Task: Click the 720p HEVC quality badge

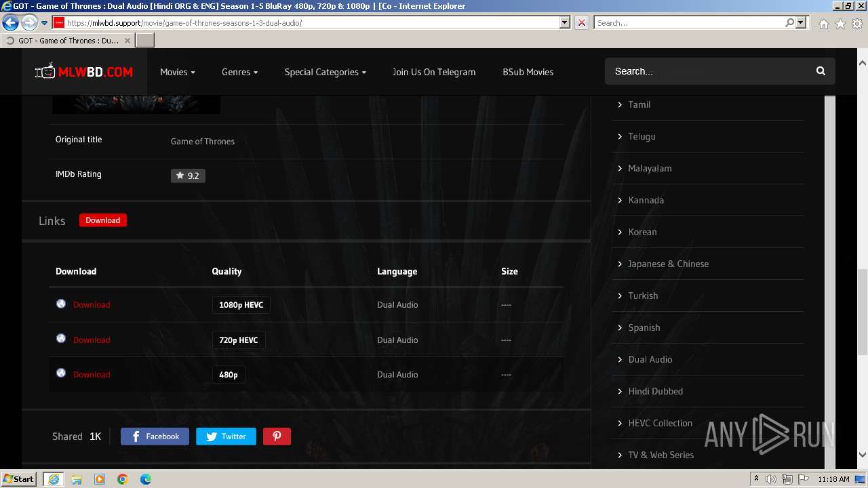Action: (239, 340)
